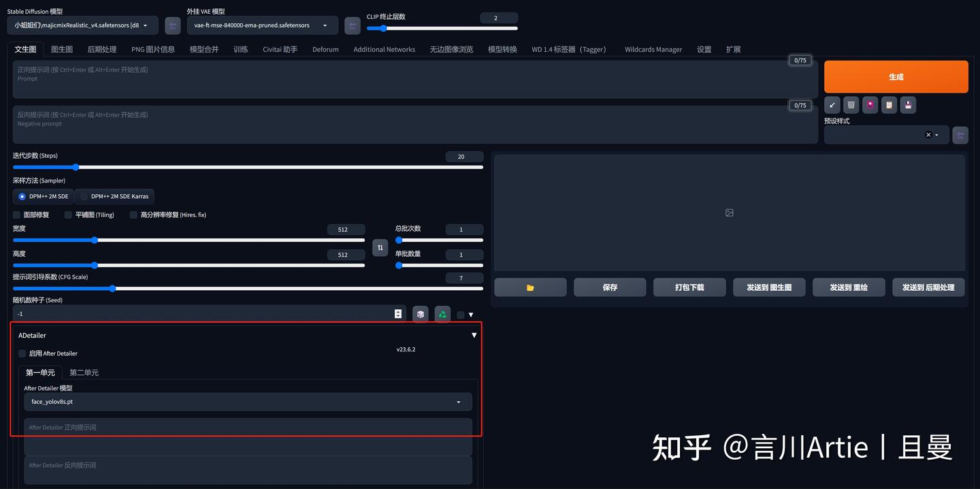Click the After Detailer 正向提示词 field
The image size is (980, 489).
(248, 437)
